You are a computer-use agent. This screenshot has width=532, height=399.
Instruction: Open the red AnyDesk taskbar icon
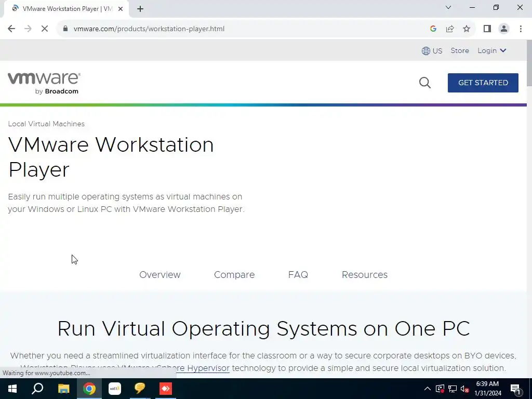pos(166,389)
